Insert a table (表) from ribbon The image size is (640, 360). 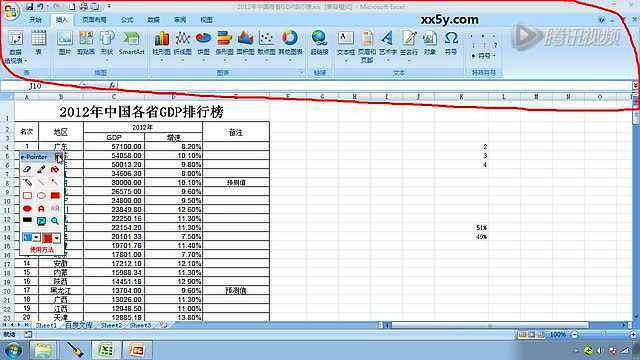(39, 42)
